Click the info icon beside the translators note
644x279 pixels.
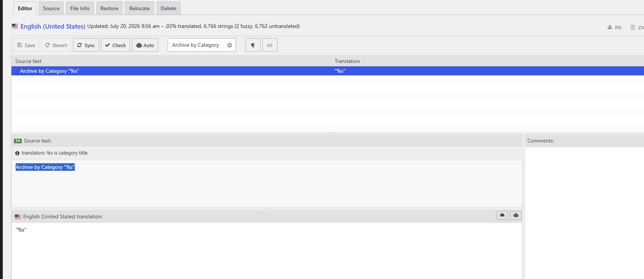(17, 153)
